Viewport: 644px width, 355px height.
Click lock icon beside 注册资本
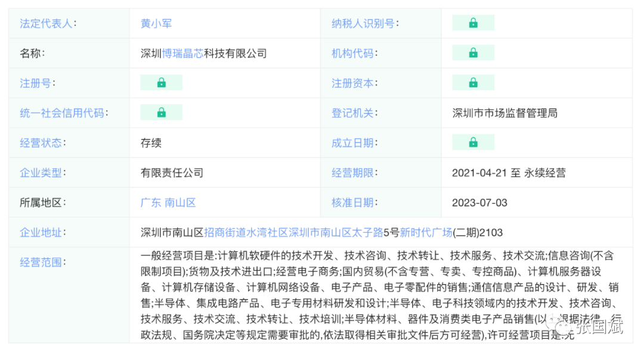click(x=473, y=83)
